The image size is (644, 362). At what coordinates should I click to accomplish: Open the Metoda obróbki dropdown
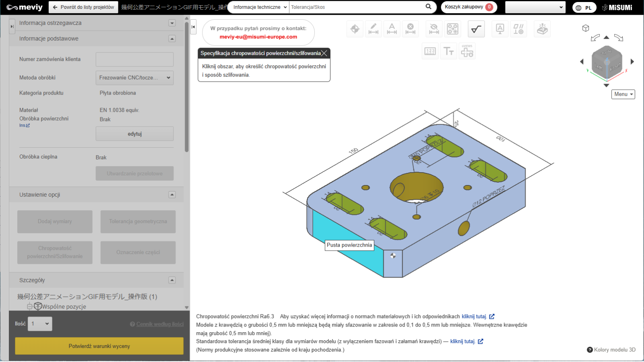(x=134, y=78)
